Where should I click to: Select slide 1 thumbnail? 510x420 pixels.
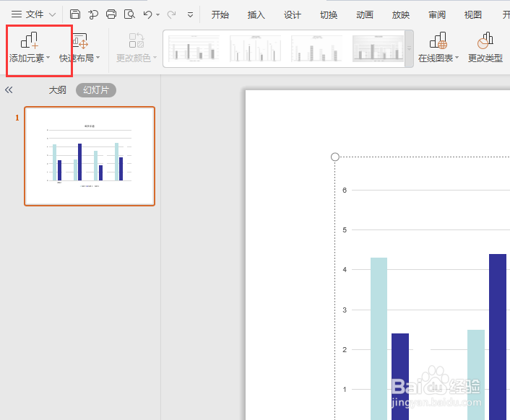(90, 157)
